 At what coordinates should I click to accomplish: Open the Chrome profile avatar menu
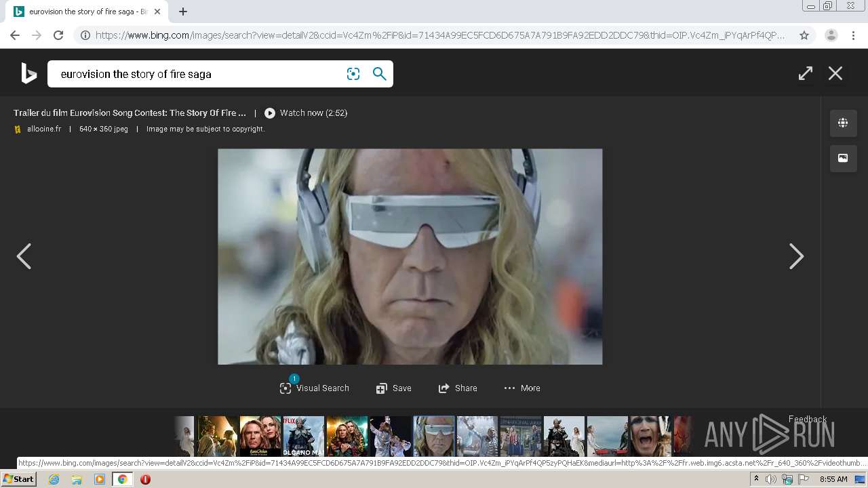831,35
